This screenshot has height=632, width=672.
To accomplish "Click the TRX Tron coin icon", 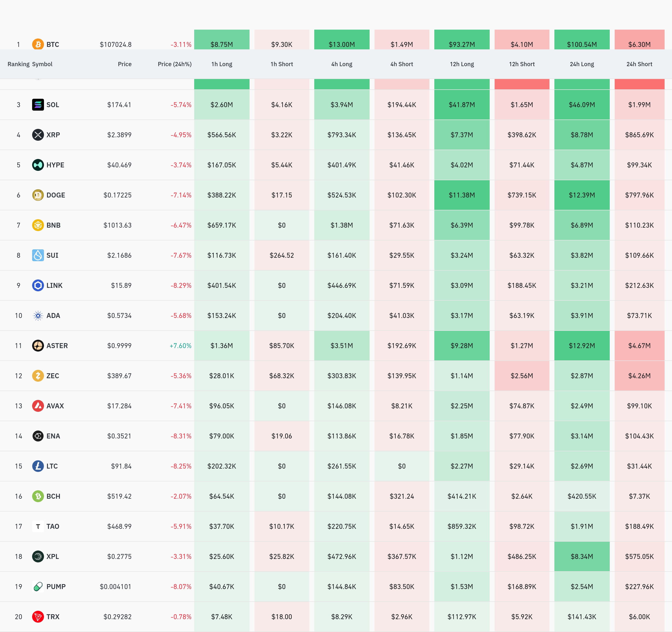I will [x=38, y=616].
